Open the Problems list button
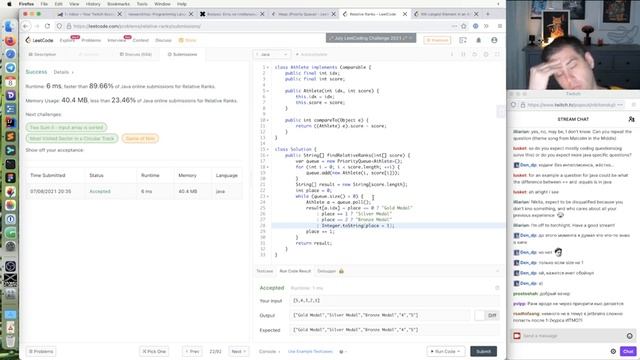This screenshot has height=360, width=640. pos(41,351)
